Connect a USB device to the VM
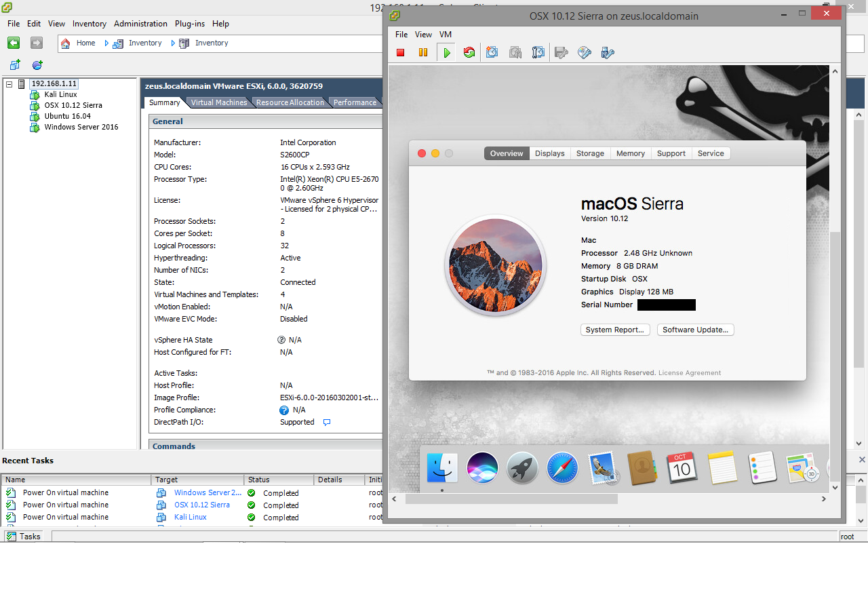The image size is (868, 601). 608,52
